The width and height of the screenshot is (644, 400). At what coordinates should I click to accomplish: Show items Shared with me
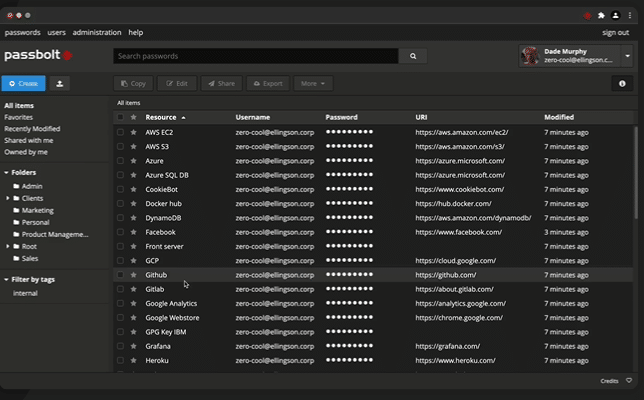click(x=29, y=140)
